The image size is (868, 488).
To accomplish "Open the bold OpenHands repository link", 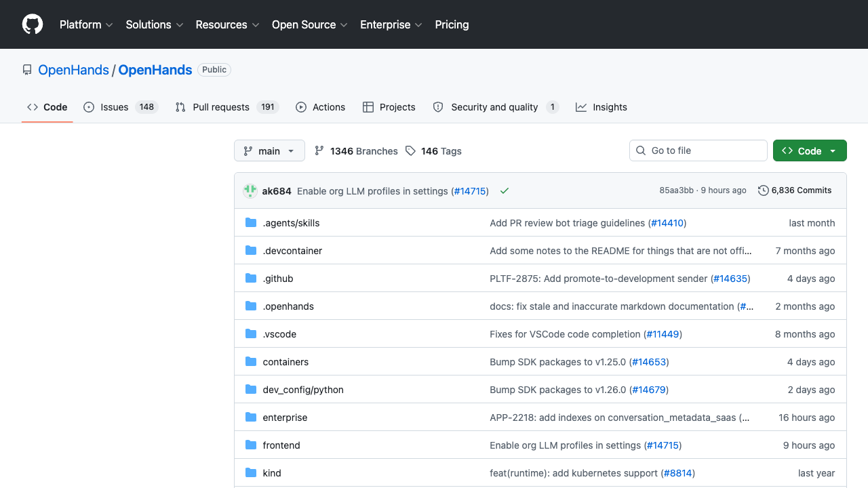I will pyautogui.click(x=155, y=70).
